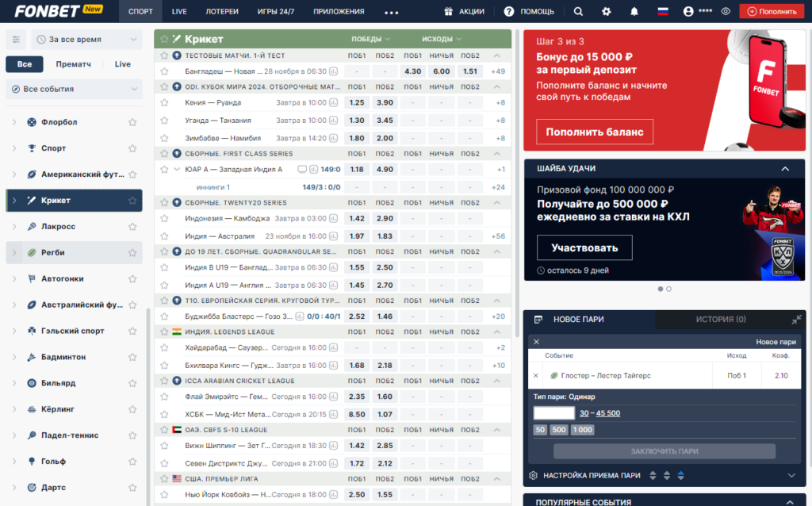Click the Кёрлинг stone icon
812x506 pixels.
32,409
